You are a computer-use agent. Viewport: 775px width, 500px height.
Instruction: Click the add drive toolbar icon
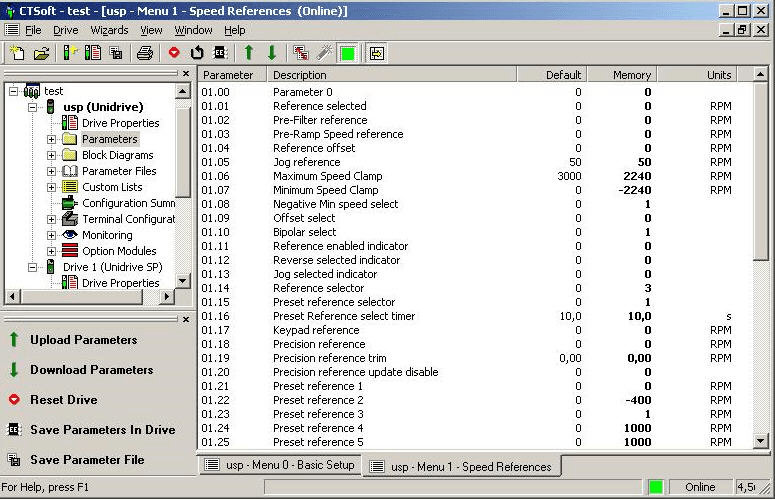point(70,53)
